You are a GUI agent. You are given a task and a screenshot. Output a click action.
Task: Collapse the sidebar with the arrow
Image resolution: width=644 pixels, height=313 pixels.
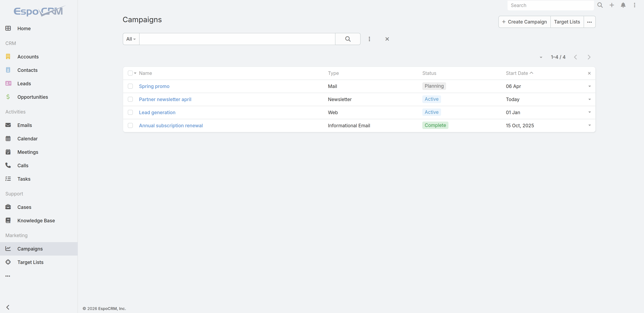click(8, 307)
